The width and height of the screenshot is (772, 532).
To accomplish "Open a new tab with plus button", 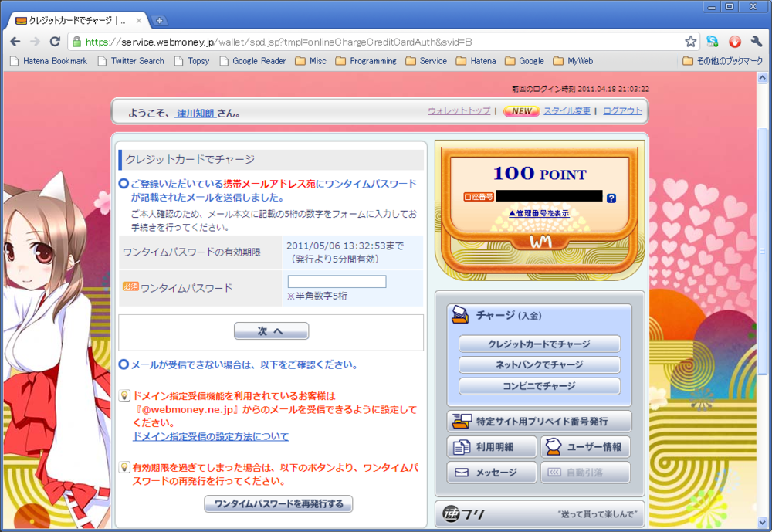I will pyautogui.click(x=159, y=21).
